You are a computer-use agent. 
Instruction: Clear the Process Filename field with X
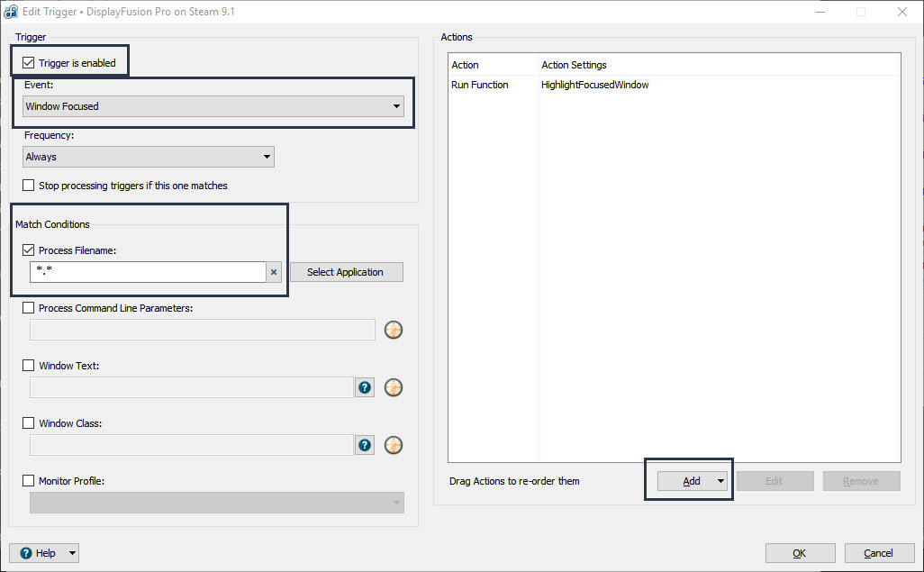[x=274, y=272]
